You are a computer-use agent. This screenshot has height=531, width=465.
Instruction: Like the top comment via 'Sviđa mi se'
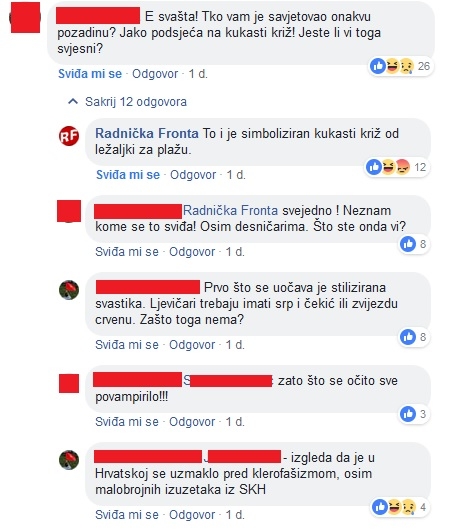point(90,73)
